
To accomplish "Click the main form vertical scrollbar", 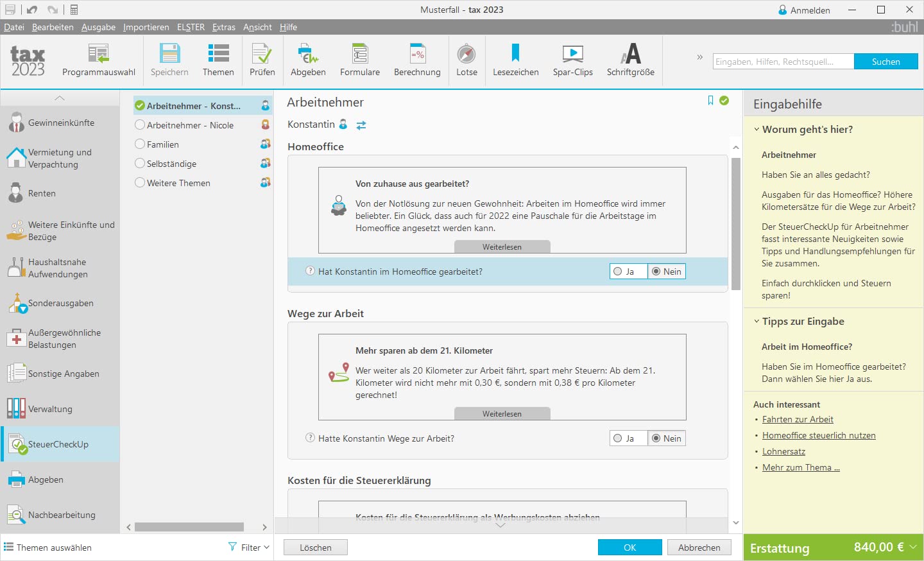I will (x=736, y=224).
